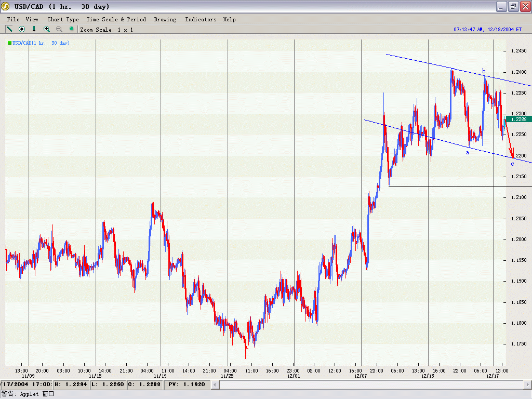
Task: Open the File menu
Action: pyautogui.click(x=14, y=19)
